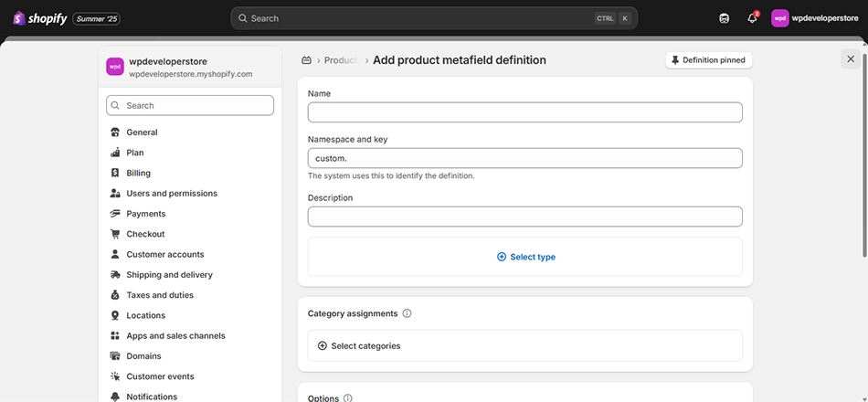Image resolution: width=868 pixels, height=402 pixels.
Task: Click the Taxes and duties icon
Action: pos(115,295)
